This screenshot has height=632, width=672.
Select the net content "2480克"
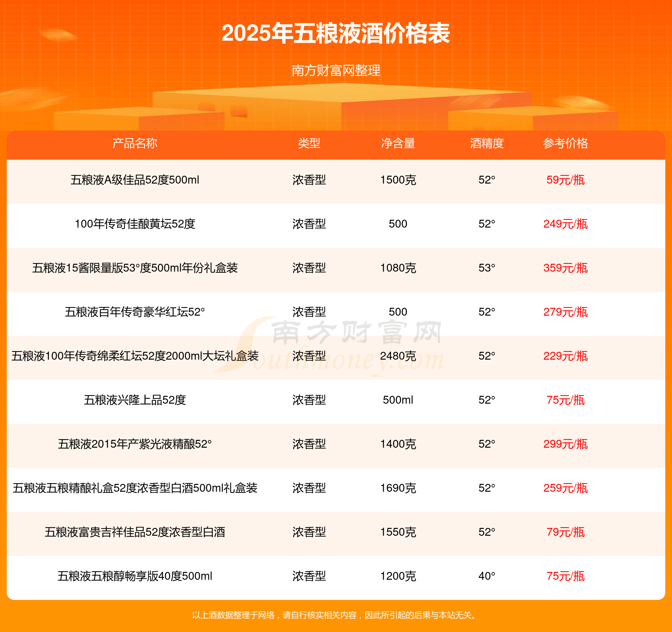point(398,356)
